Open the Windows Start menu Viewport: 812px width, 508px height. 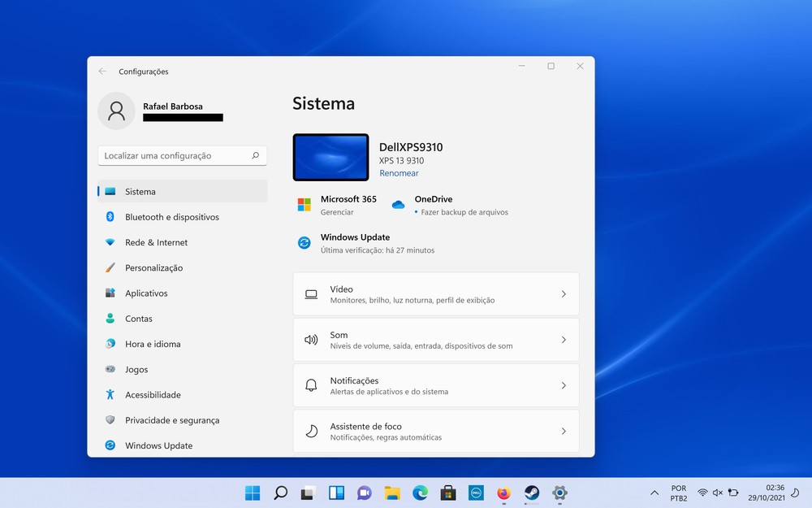(253, 493)
